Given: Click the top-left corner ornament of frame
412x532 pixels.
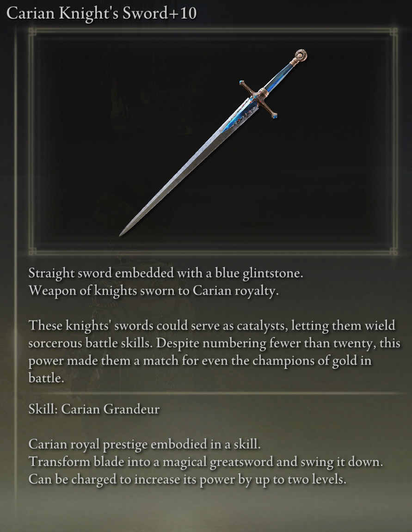Looking at the screenshot, I should [x=32, y=32].
